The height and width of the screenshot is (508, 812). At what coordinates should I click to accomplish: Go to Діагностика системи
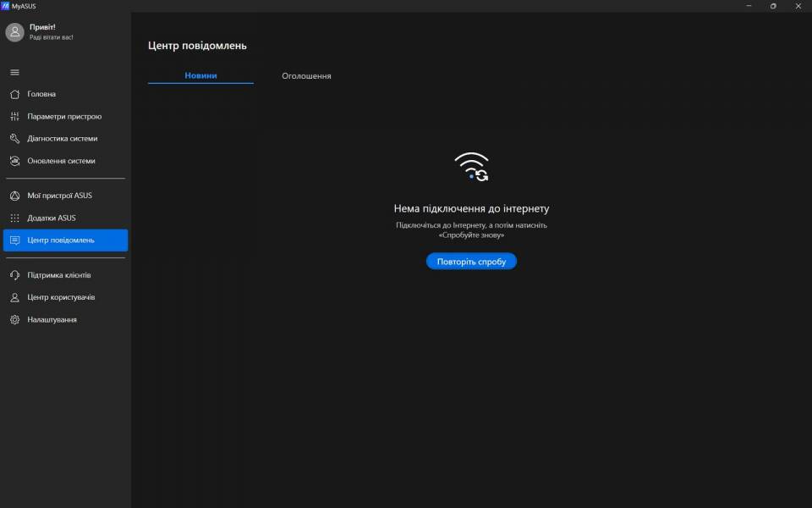(x=65, y=138)
